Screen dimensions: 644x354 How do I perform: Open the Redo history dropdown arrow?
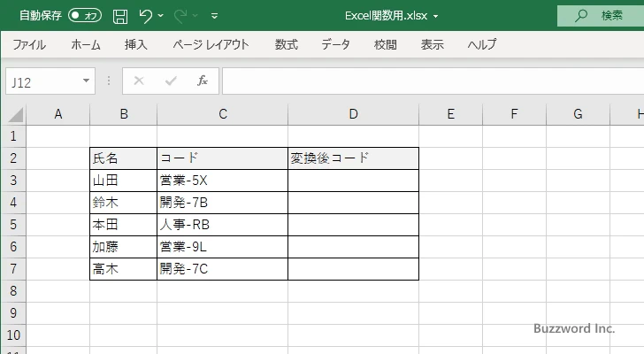[x=195, y=16]
